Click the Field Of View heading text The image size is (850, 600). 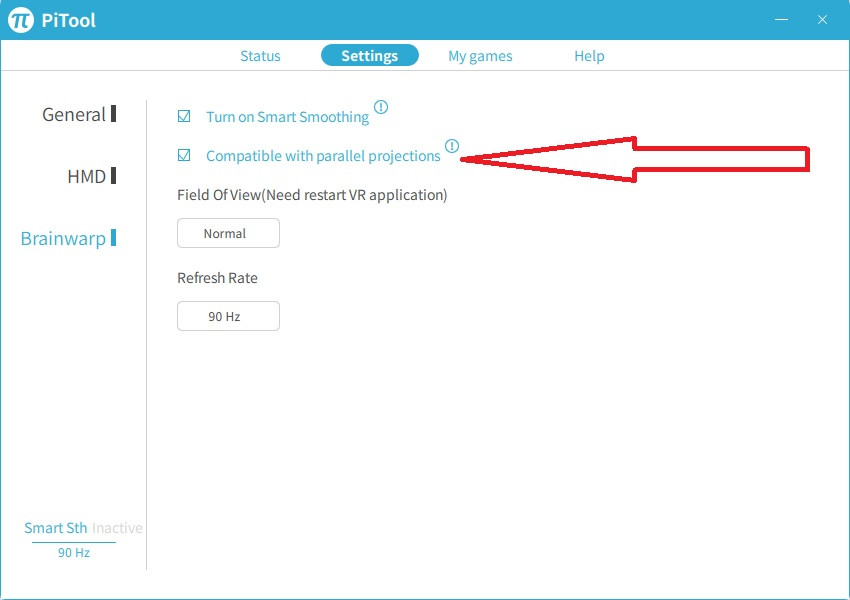(312, 195)
